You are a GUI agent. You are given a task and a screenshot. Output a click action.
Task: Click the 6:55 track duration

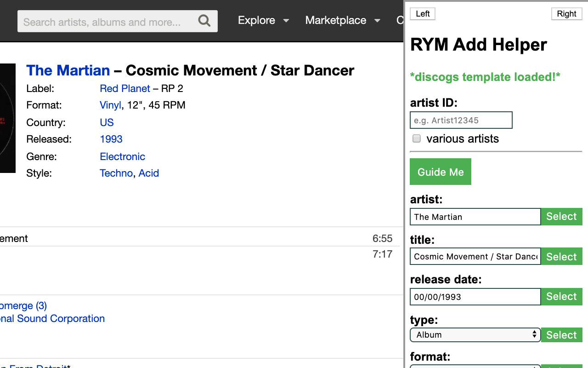(x=382, y=238)
